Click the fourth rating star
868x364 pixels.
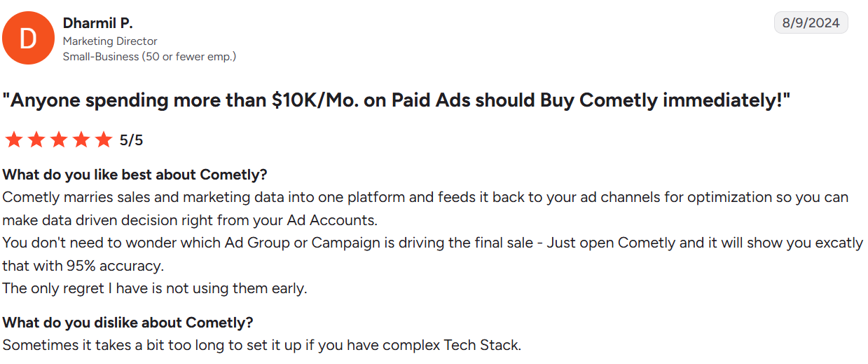point(81,140)
